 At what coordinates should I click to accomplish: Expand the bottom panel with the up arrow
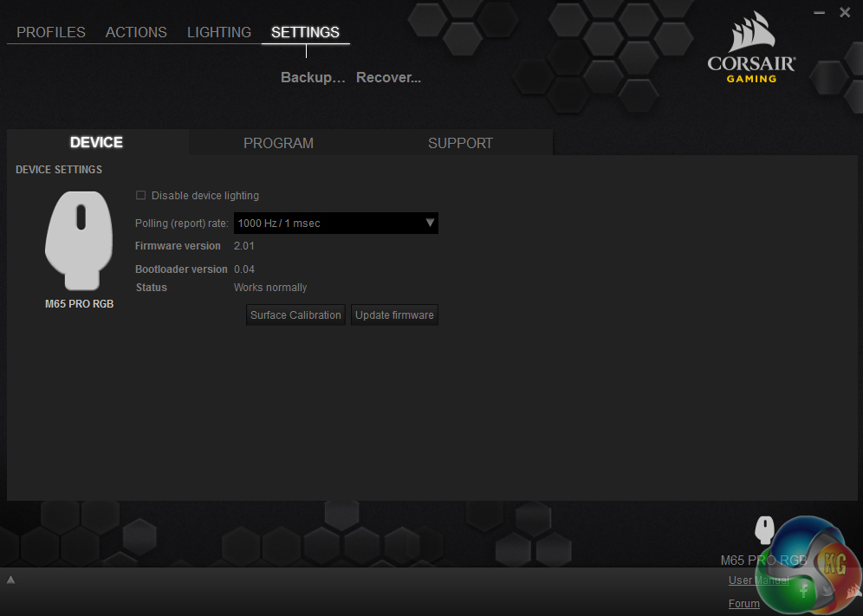pos(10,579)
